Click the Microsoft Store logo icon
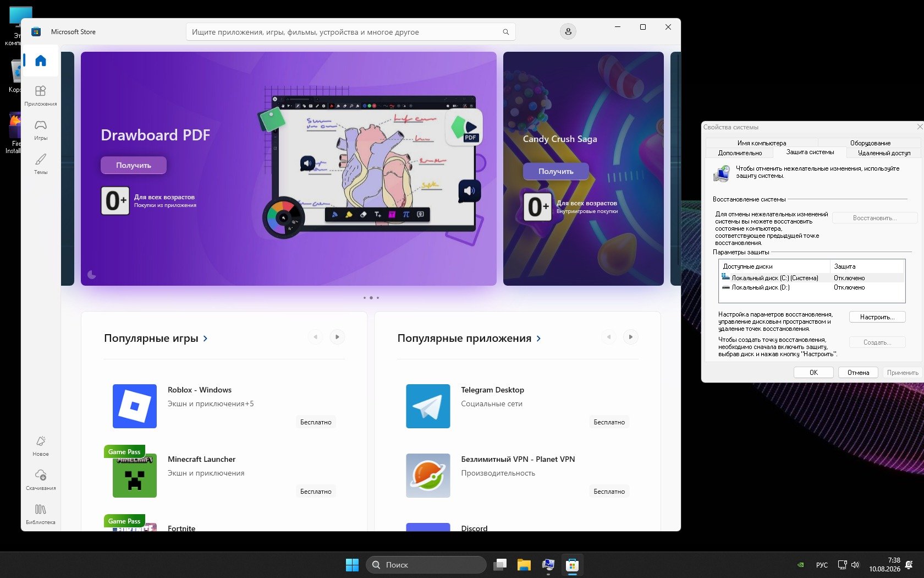Screen dimensions: 924x578 (36, 32)
